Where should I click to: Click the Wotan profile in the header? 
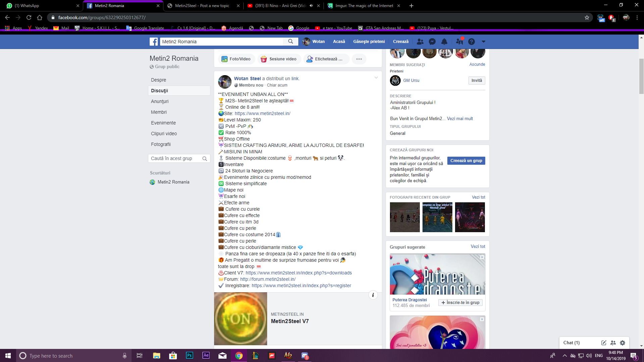[314, 42]
